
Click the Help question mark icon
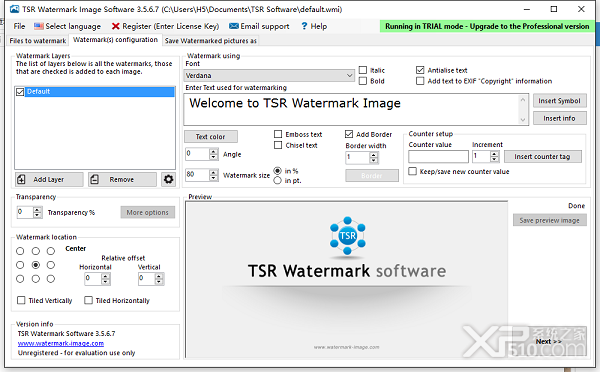304,26
